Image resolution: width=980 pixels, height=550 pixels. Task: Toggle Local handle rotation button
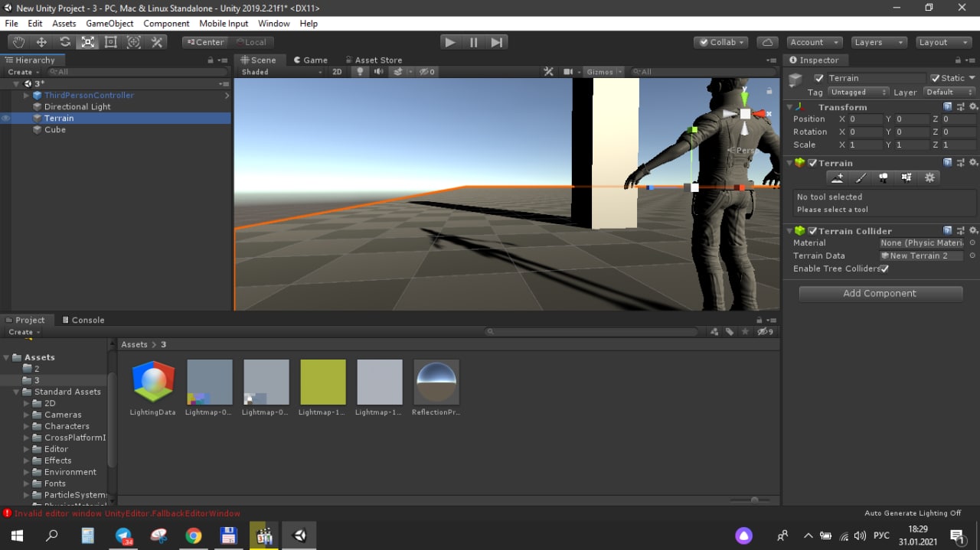tap(251, 42)
